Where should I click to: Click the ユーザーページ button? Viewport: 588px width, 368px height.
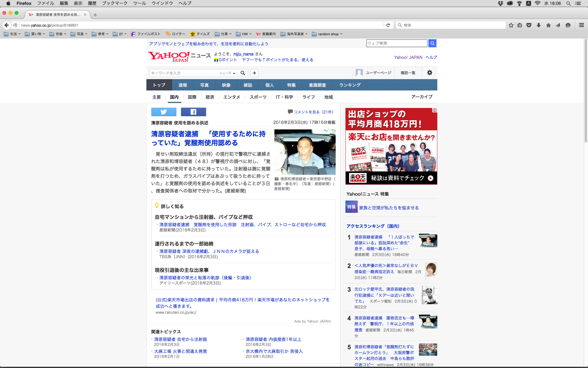click(374, 73)
